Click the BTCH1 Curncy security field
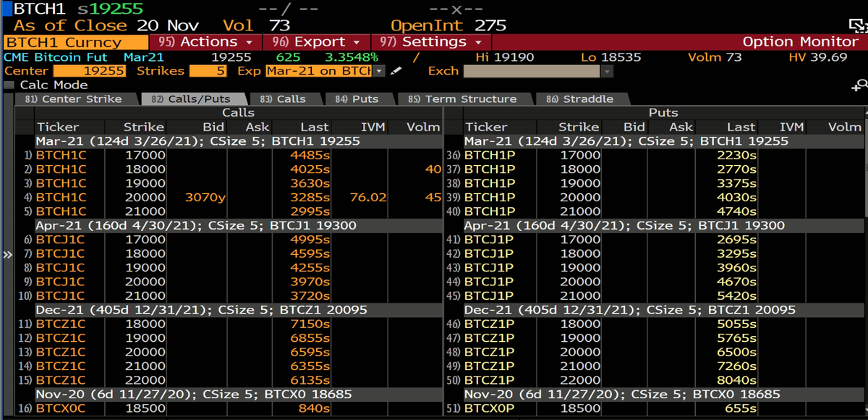The width and height of the screenshot is (868, 420). (x=75, y=42)
